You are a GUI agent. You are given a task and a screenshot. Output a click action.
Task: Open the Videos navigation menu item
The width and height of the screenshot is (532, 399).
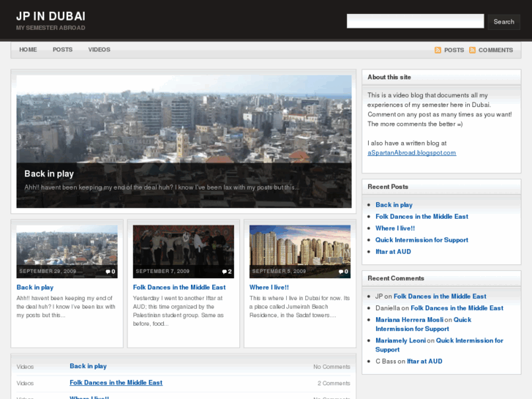coord(99,50)
